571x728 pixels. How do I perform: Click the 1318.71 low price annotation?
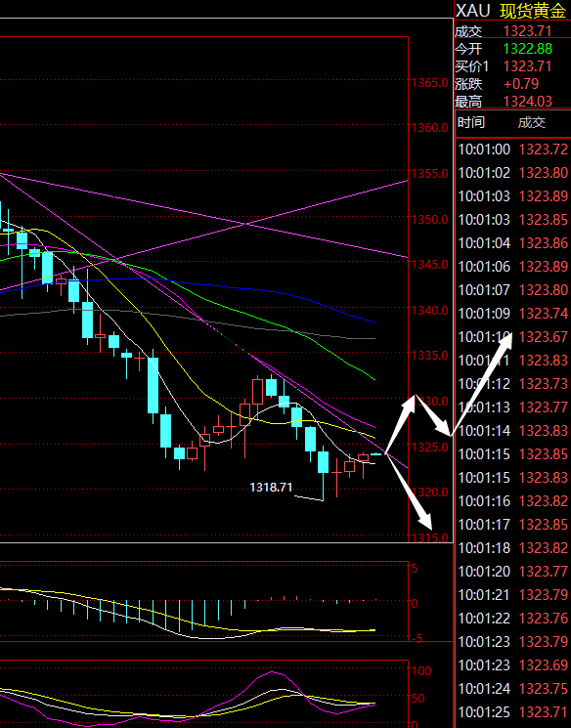click(271, 488)
